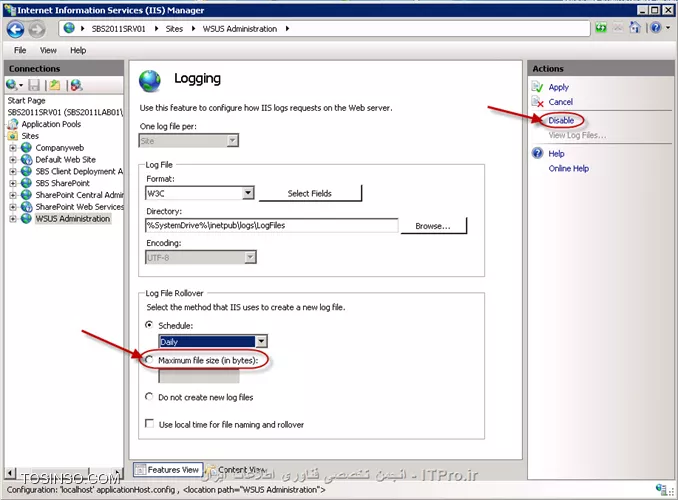Click the Connections pane horizontal scrollbar left arrow

pos(11,473)
